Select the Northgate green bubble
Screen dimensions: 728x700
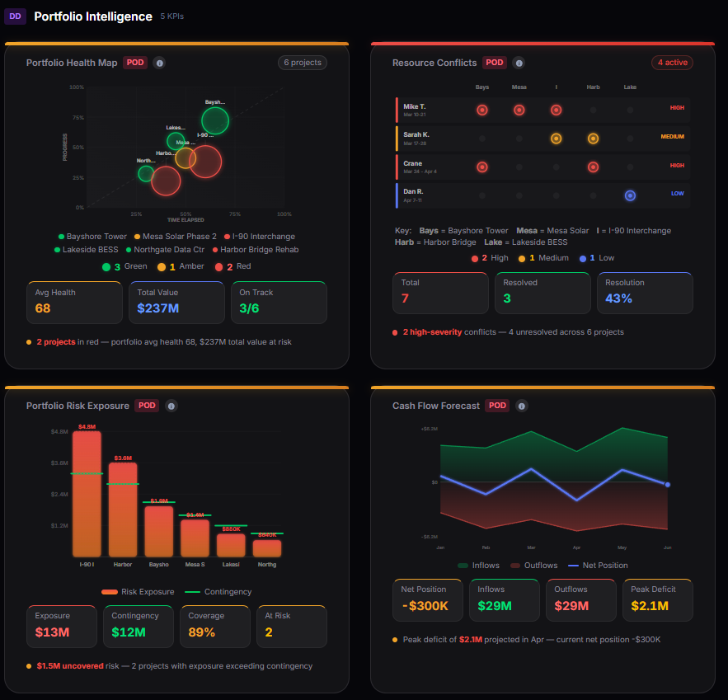146,174
